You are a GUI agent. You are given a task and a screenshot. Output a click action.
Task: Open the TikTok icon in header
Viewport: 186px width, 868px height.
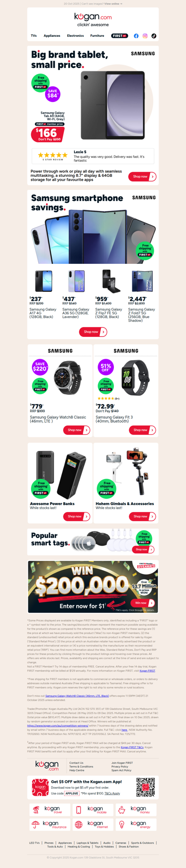tap(154, 36)
